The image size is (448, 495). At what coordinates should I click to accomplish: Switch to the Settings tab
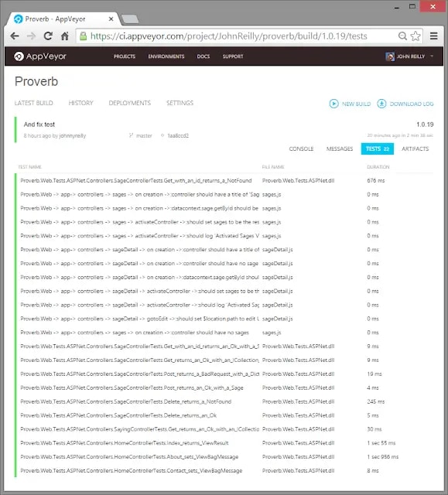[180, 103]
